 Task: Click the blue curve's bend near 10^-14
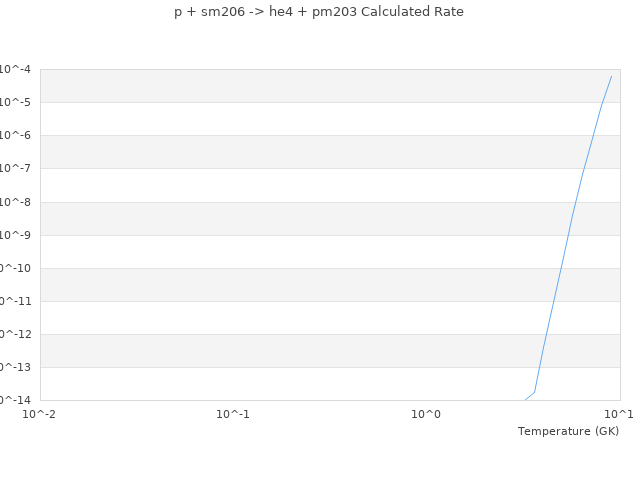click(535, 391)
